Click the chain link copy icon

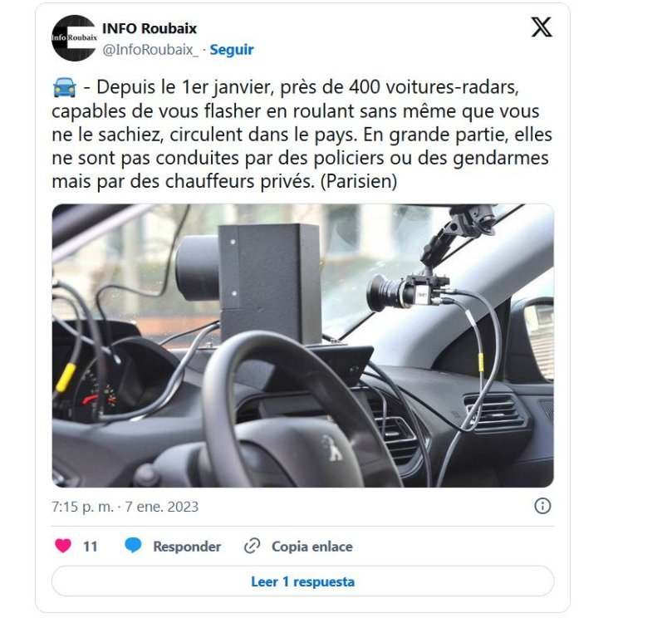pyautogui.click(x=252, y=547)
